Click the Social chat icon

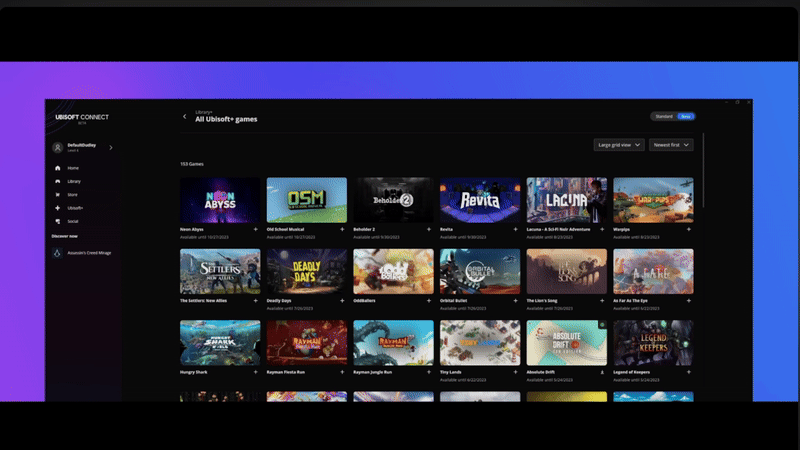coord(58,221)
